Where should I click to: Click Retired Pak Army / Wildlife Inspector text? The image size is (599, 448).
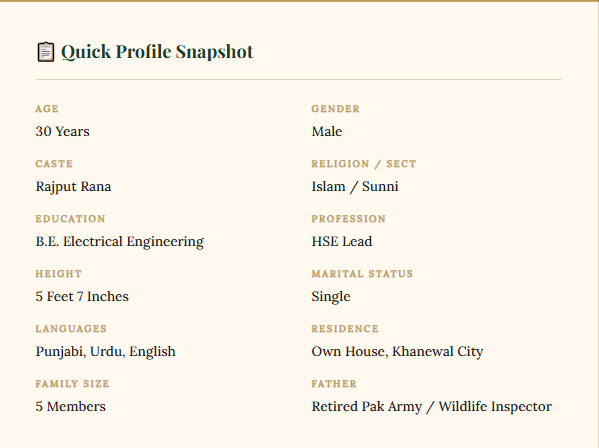(432, 407)
